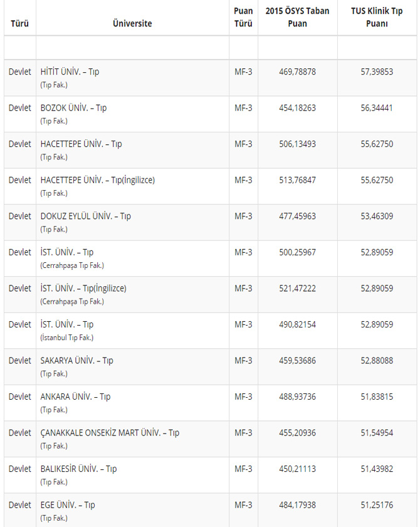Select DOKUZ EYLÜL ÜNİV. – Tıp entry

coord(85,216)
